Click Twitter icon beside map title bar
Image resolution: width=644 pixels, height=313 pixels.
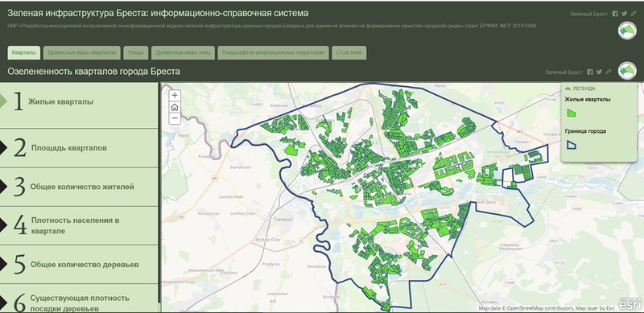[599, 72]
